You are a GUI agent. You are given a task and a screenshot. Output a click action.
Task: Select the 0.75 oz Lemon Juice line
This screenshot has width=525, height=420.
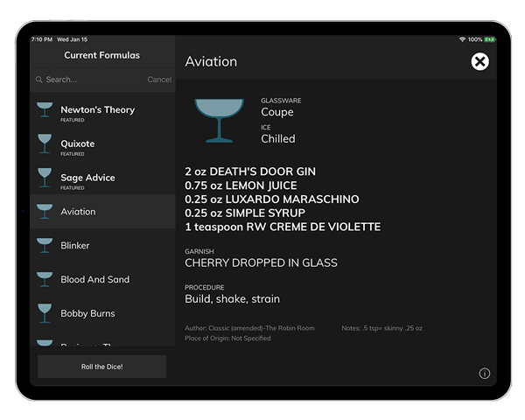pos(241,185)
